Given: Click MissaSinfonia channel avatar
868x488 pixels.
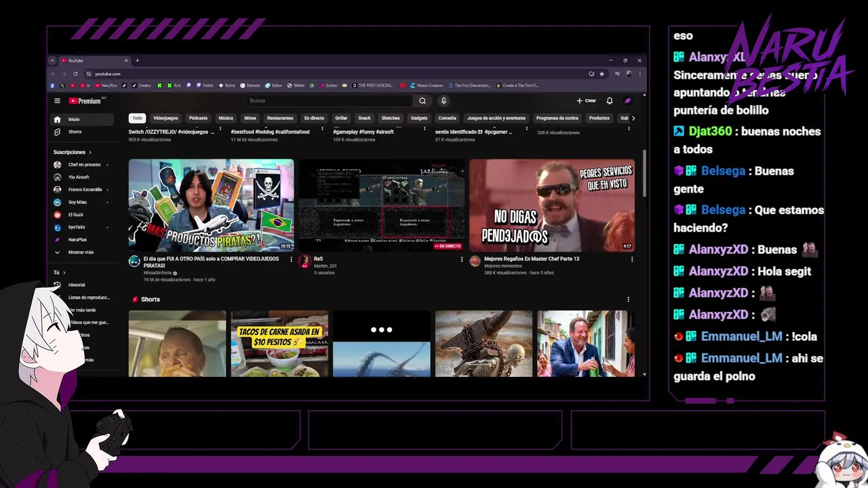Looking at the screenshot, I should [134, 261].
